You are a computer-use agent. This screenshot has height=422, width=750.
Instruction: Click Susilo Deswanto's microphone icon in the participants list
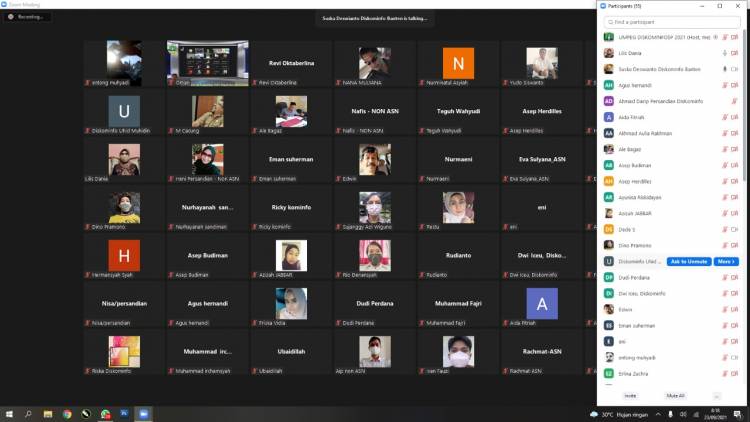coord(724,69)
